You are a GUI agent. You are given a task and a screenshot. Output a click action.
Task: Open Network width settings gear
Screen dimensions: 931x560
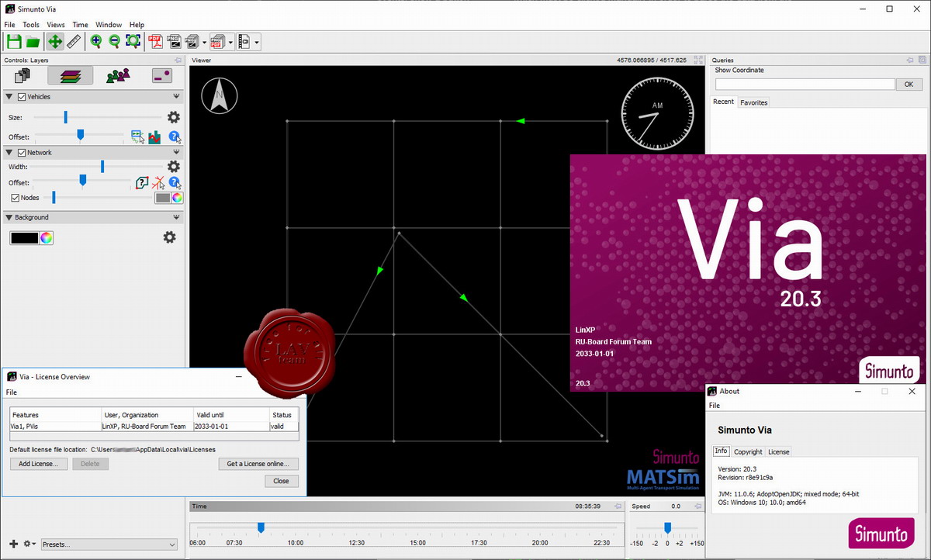pos(174,167)
